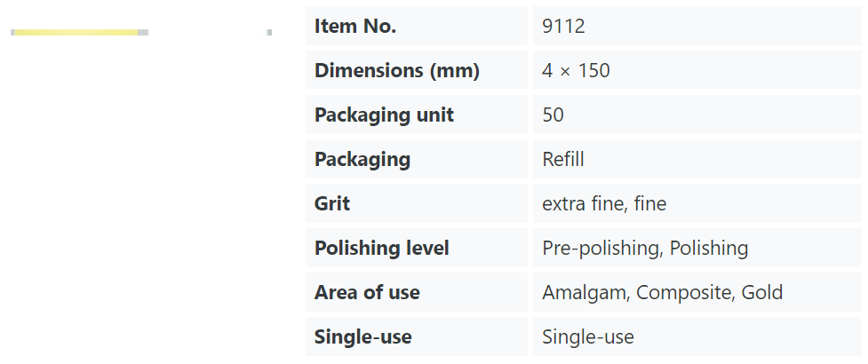Click the Grit label cell
Viewport: 868px width, 364px height.
click(417, 203)
